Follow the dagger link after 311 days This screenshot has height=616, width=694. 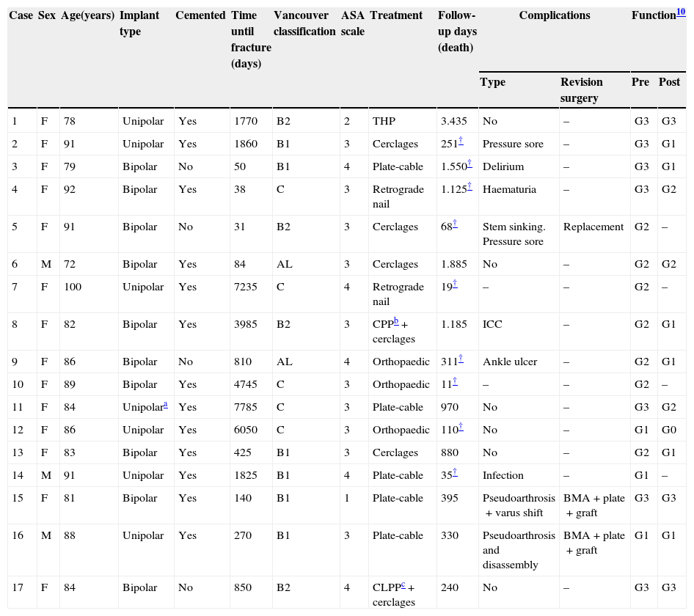tap(460, 359)
